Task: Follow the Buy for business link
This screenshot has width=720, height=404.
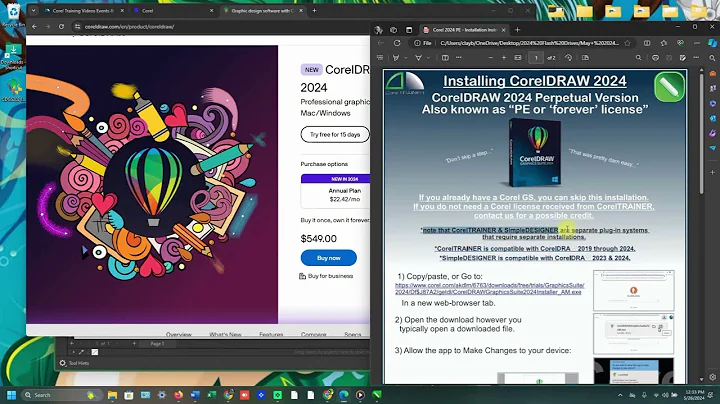Action: (x=326, y=276)
